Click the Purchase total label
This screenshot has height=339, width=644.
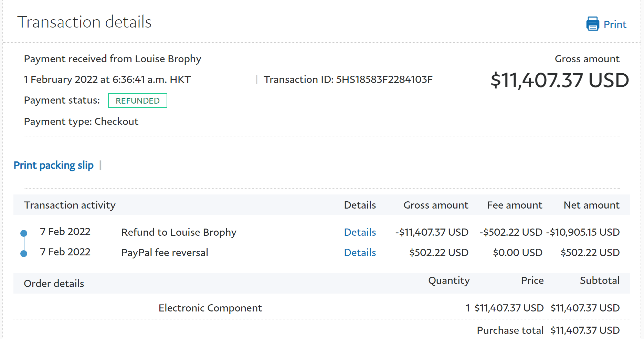point(510,330)
